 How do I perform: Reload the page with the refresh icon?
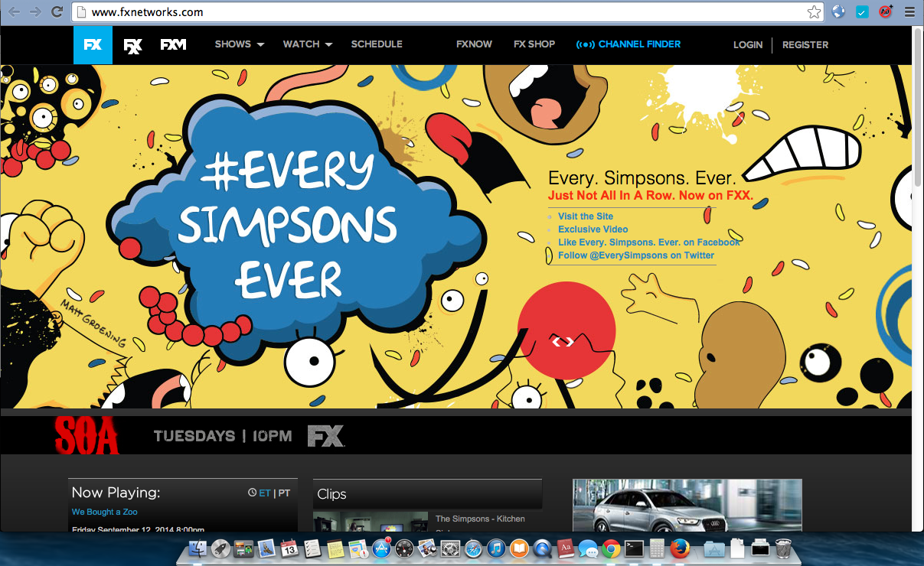pos(57,11)
